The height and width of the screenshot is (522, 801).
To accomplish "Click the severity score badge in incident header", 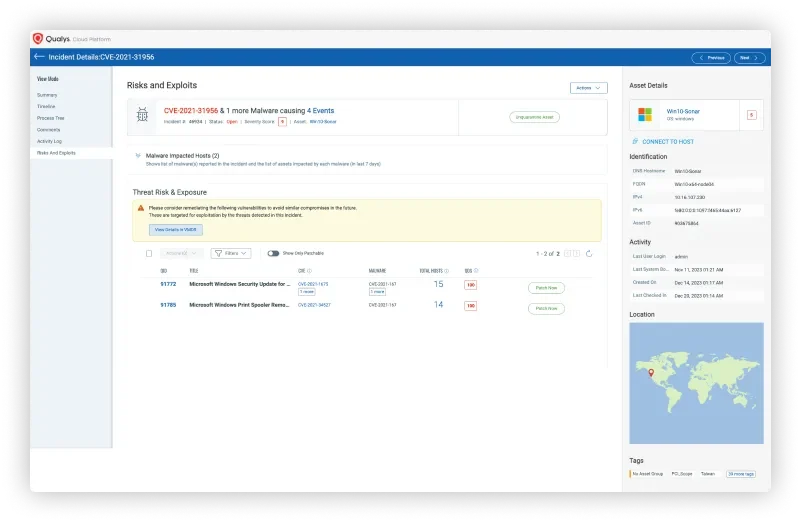I will coord(282,122).
